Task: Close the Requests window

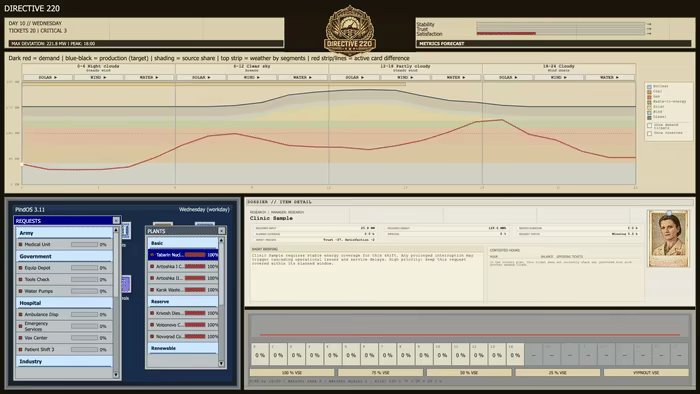Action: pos(116,220)
